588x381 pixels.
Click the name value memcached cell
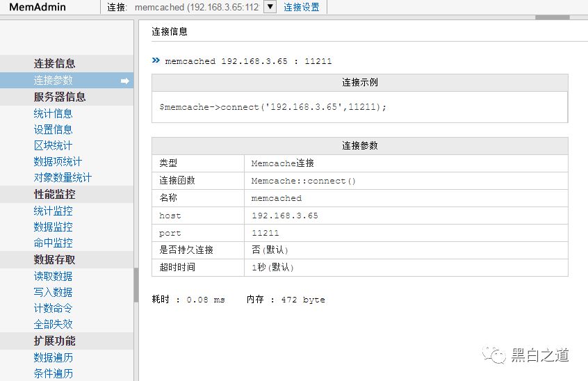tap(406, 198)
